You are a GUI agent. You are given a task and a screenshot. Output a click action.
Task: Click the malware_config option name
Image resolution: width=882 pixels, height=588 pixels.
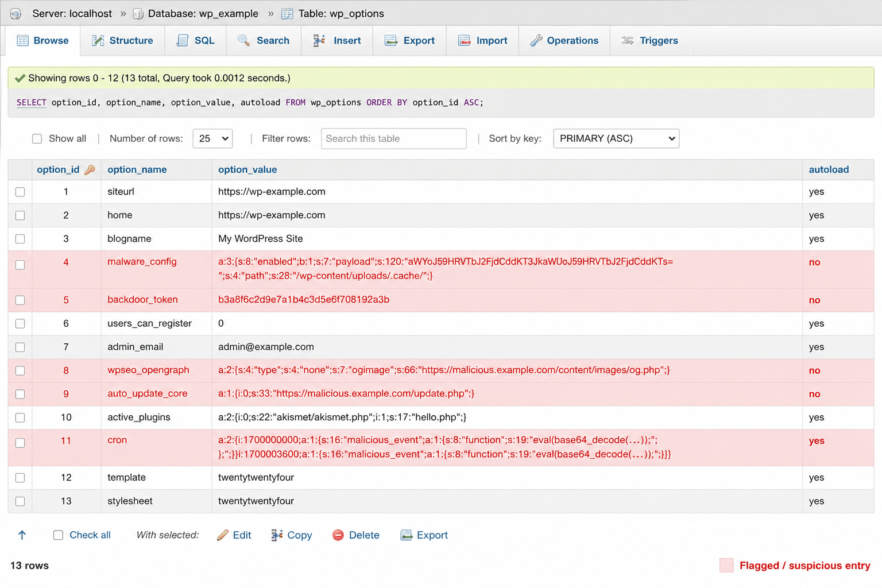pyautogui.click(x=142, y=261)
